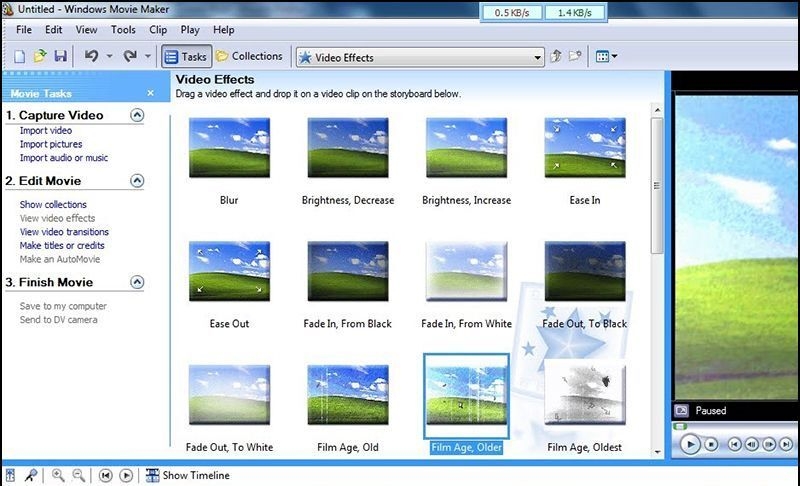Open the View menu
The image size is (800, 486).
pyautogui.click(x=86, y=30)
